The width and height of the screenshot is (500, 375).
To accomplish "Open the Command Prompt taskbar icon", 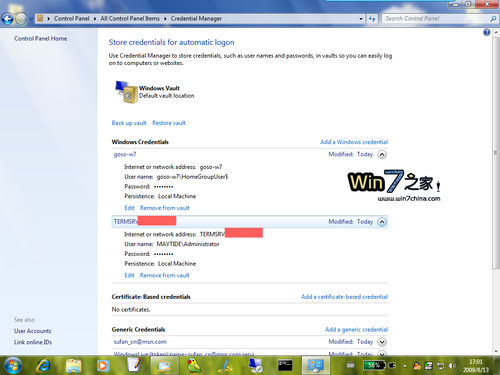I will click(x=285, y=366).
